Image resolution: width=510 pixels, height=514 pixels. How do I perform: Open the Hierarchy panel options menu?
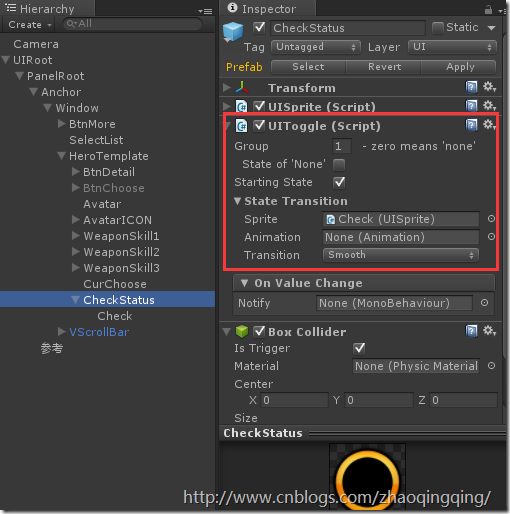[x=205, y=12]
